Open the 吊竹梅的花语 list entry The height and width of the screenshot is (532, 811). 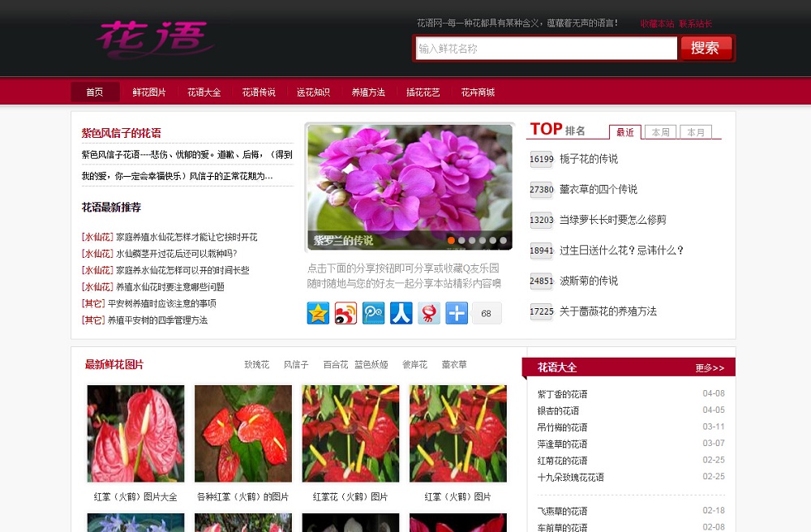point(562,427)
